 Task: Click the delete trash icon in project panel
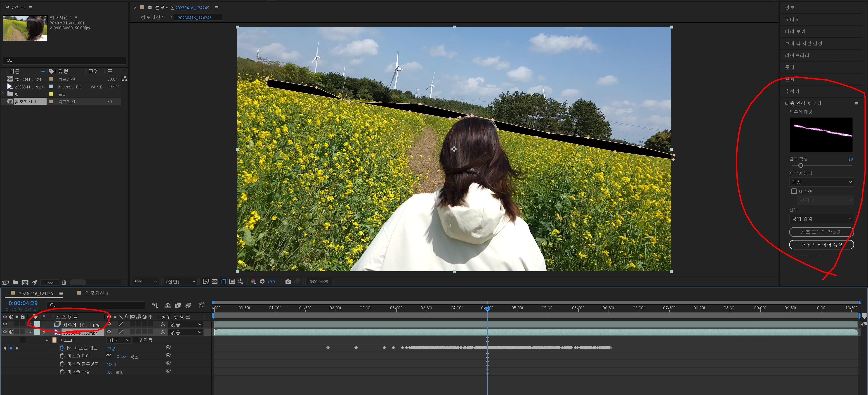coord(64,283)
